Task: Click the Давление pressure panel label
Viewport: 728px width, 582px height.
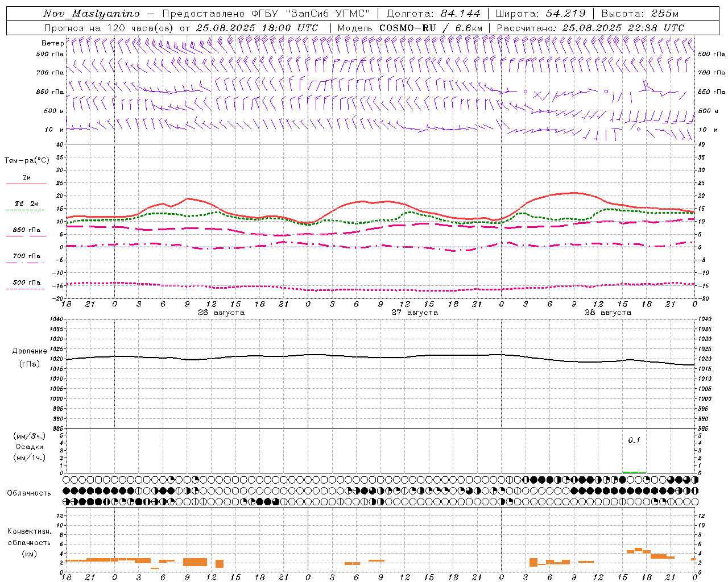Action: tap(30, 351)
